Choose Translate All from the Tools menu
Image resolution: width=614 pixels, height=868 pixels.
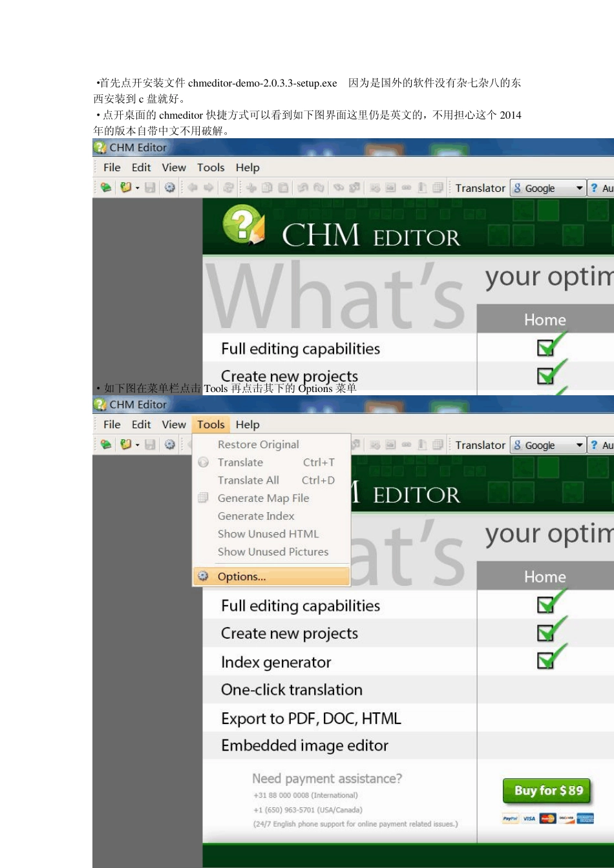coord(271,480)
